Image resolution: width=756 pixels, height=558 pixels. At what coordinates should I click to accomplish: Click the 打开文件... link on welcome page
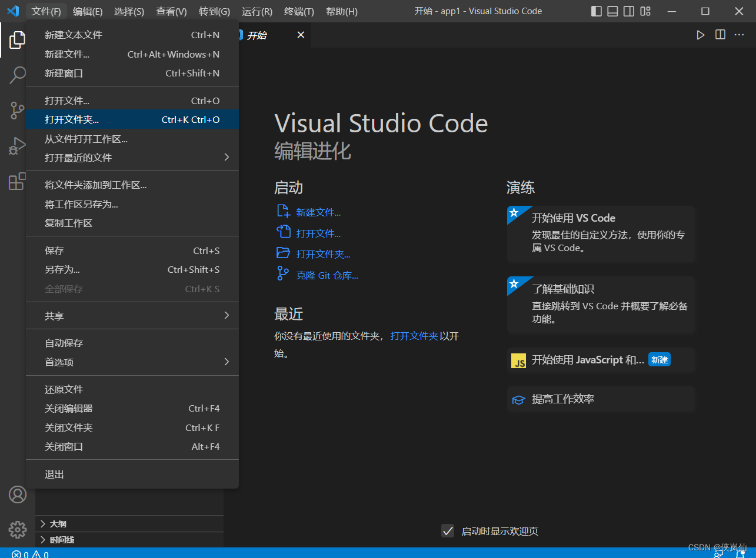(318, 233)
